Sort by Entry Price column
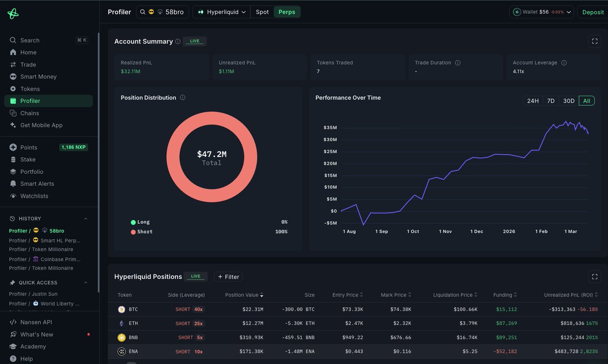The width and height of the screenshot is (608, 364). pyautogui.click(x=348, y=295)
